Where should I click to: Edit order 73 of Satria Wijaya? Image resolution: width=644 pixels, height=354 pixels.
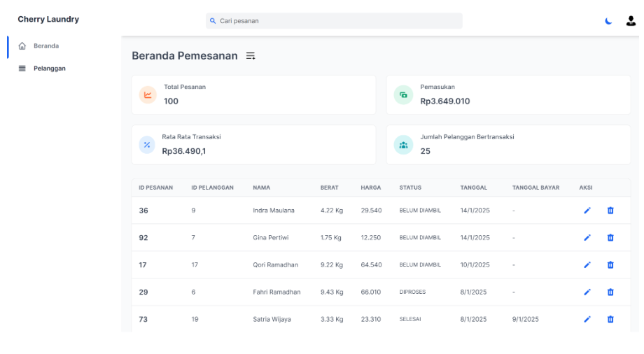point(587,319)
